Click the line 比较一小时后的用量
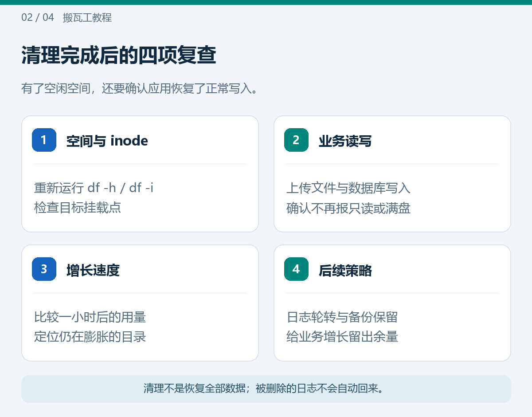The height and width of the screenshot is (417, 532). (x=90, y=317)
